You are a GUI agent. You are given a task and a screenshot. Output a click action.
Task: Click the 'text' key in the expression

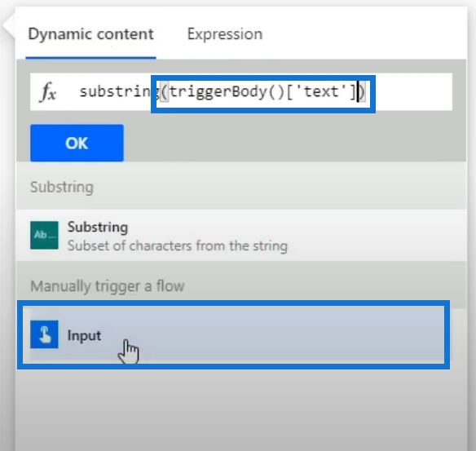coord(321,91)
